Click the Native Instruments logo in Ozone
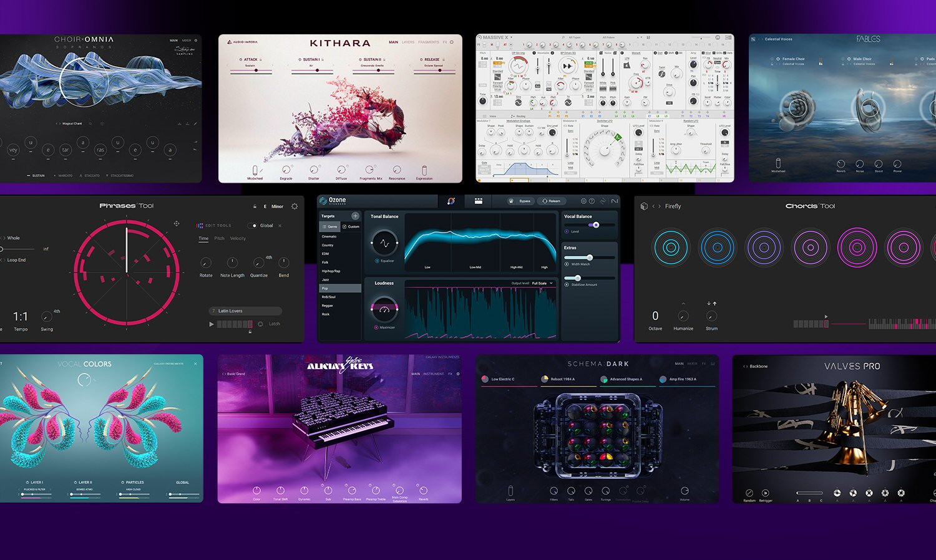The image size is (936, 560). pos(614,201)
